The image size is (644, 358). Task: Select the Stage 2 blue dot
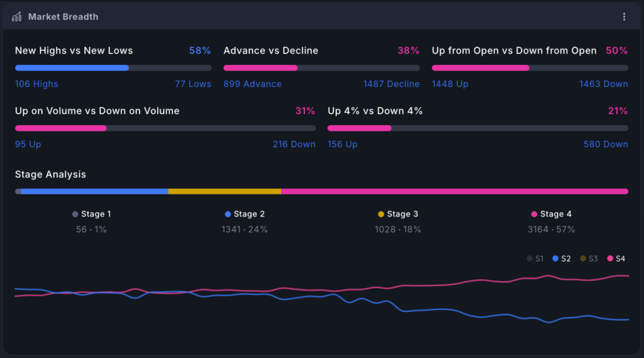228,214
